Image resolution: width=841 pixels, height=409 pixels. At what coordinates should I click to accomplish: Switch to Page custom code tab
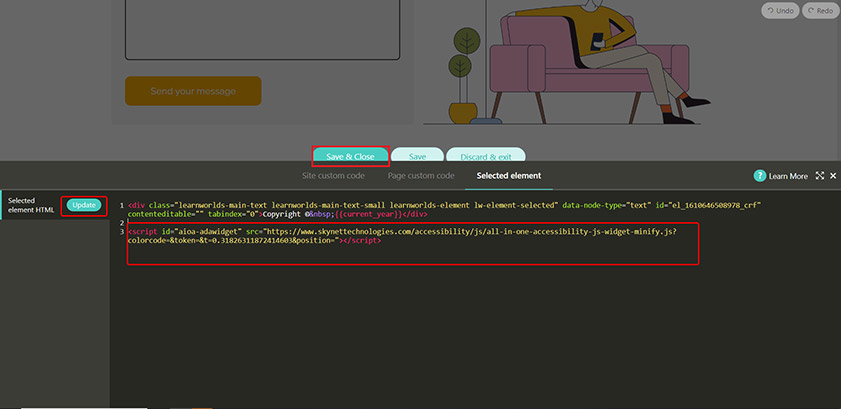[421, 176]
